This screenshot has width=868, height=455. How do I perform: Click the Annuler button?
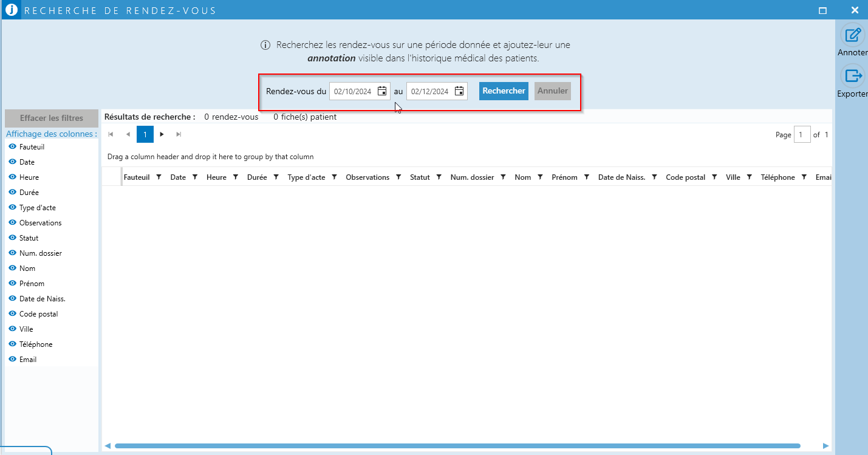(553, 91)
